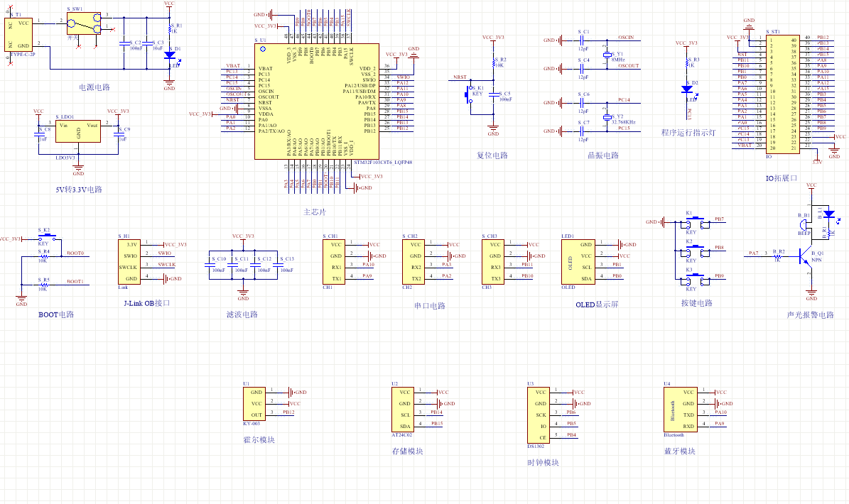Select the B_Q1 NPN transistor
849x504 pixels.
pyautogui.click(x=806, y=256)
